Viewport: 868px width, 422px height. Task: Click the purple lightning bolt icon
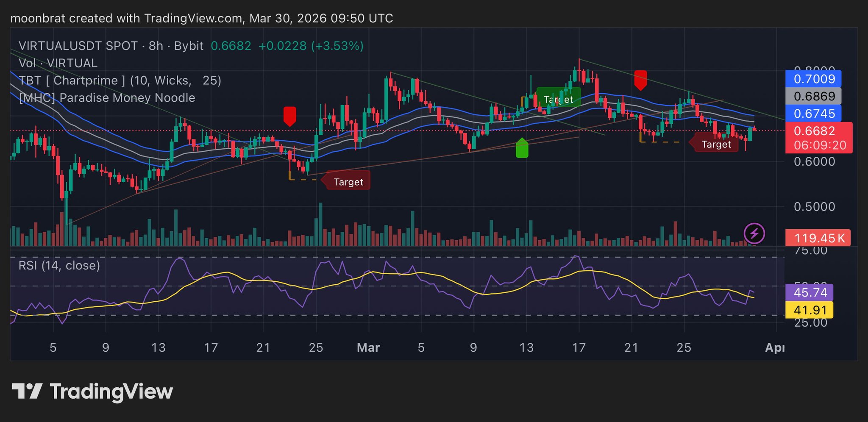(754, 233)
